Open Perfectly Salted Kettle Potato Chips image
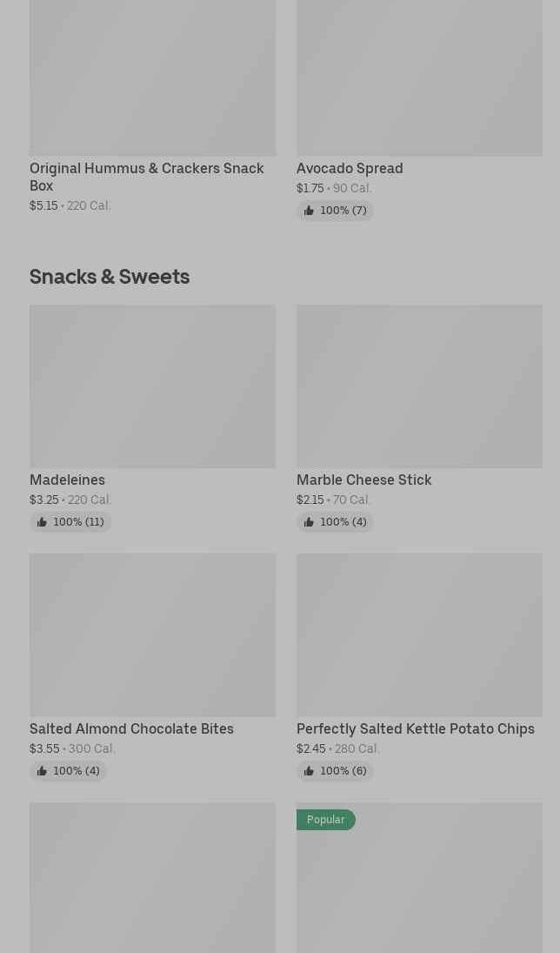The image size is (560, 953). (419, 635)
